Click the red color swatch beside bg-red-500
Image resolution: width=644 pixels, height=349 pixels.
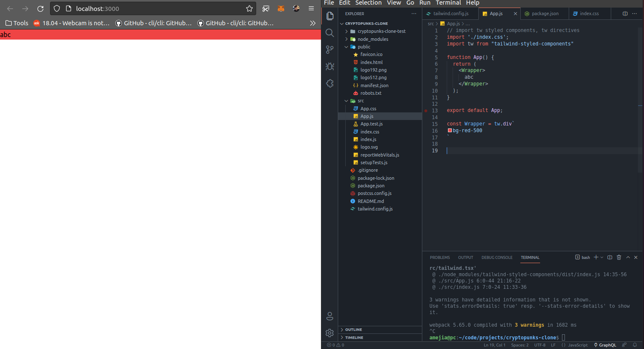tap(449, 131)
